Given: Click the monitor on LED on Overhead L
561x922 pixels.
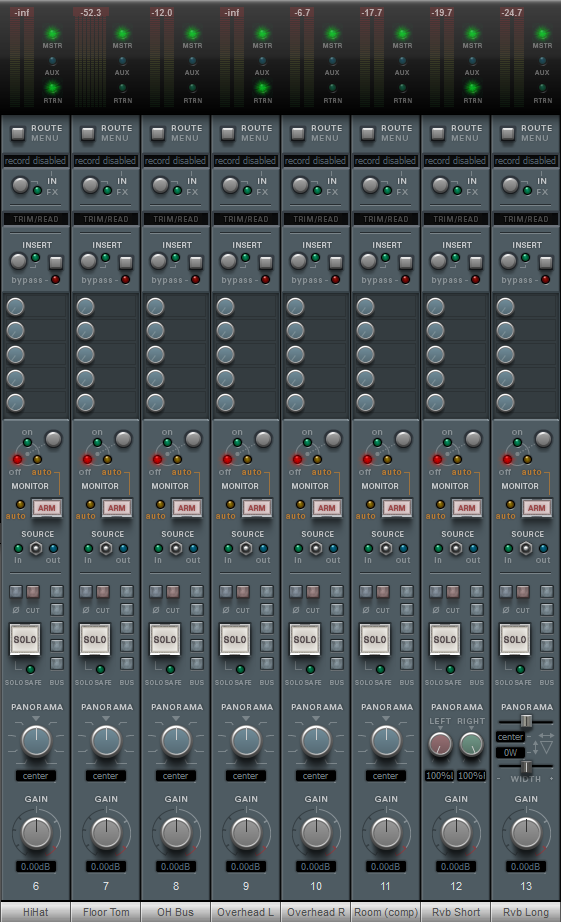Looking at the screenshot, I should 237,442.
